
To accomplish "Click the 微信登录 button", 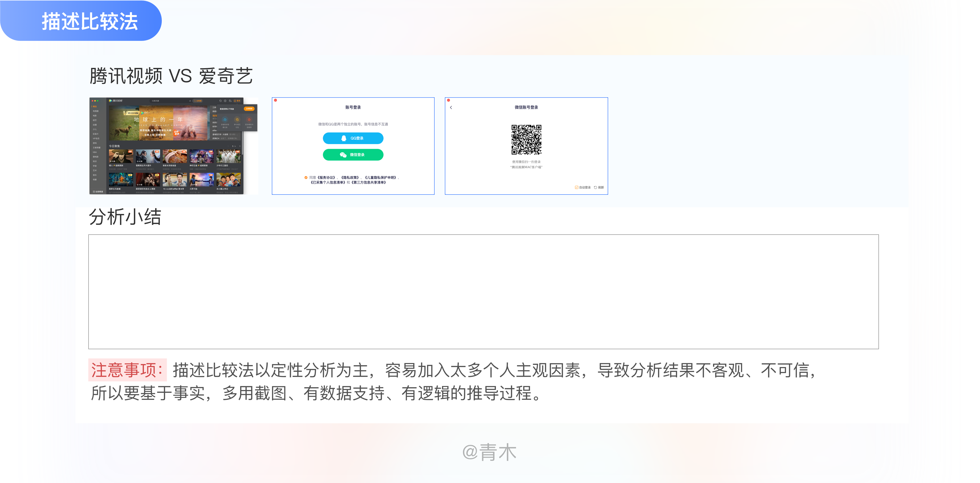I will (353, 154).
